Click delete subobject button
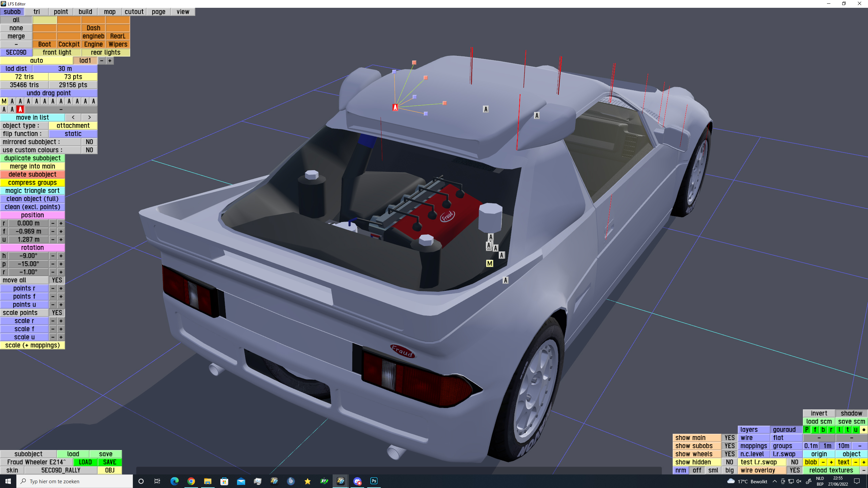868x488 pixels. 33,174
